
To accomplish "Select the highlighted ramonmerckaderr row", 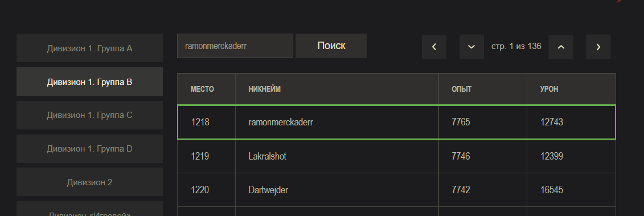I will 397,122.
